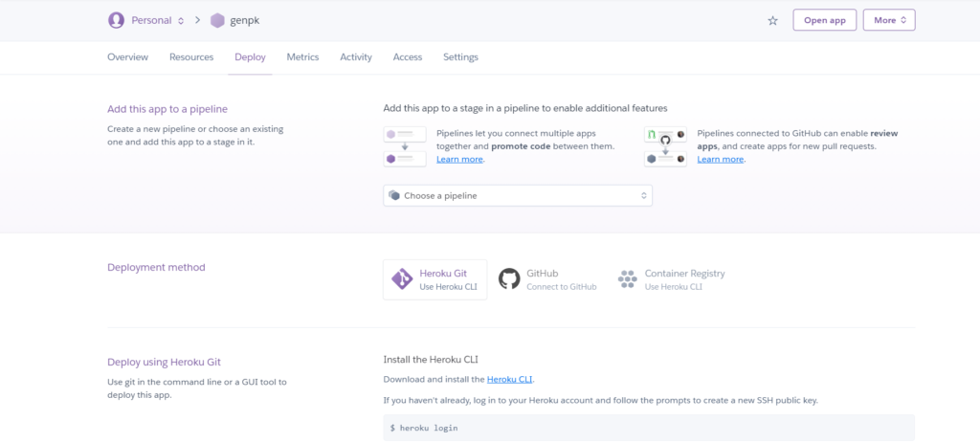This screenshot has height=443, width=980.
Task: Open the Metrics tab
Action: (x=302, y=56)
